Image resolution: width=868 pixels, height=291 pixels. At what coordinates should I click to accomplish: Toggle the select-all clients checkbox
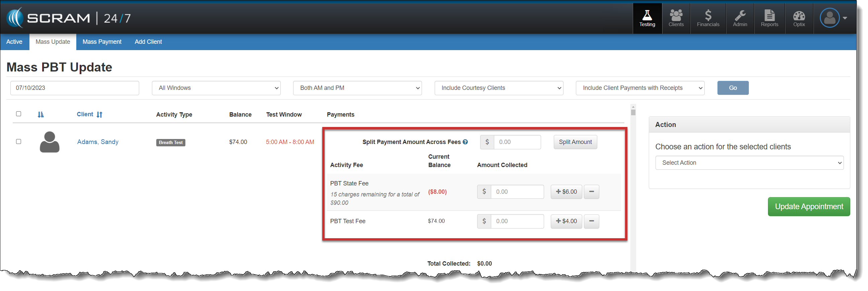[18, 114]
